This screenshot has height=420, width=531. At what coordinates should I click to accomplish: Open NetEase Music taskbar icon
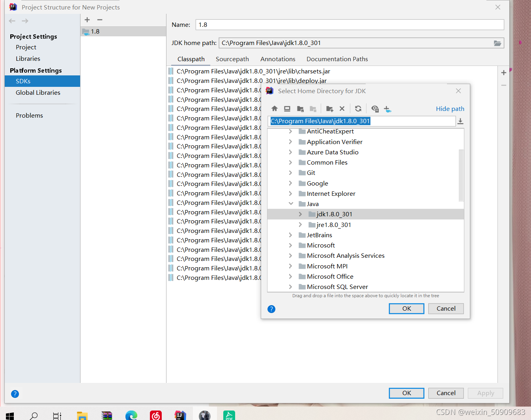tap(156, 416)
